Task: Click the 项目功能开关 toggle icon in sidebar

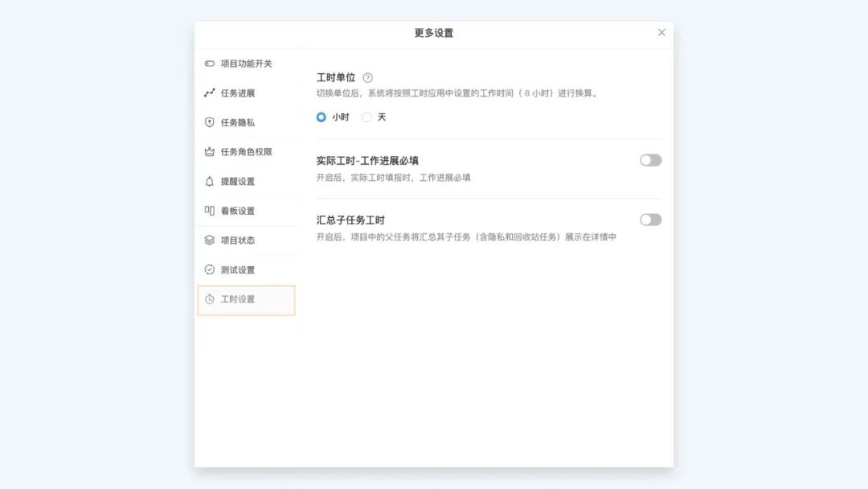Action: pyautogui.click(x=210, y=64)
